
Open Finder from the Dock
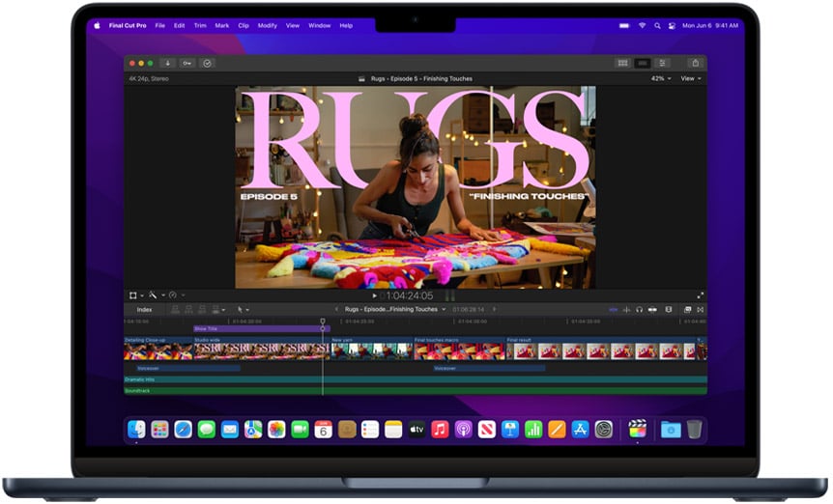136,430
